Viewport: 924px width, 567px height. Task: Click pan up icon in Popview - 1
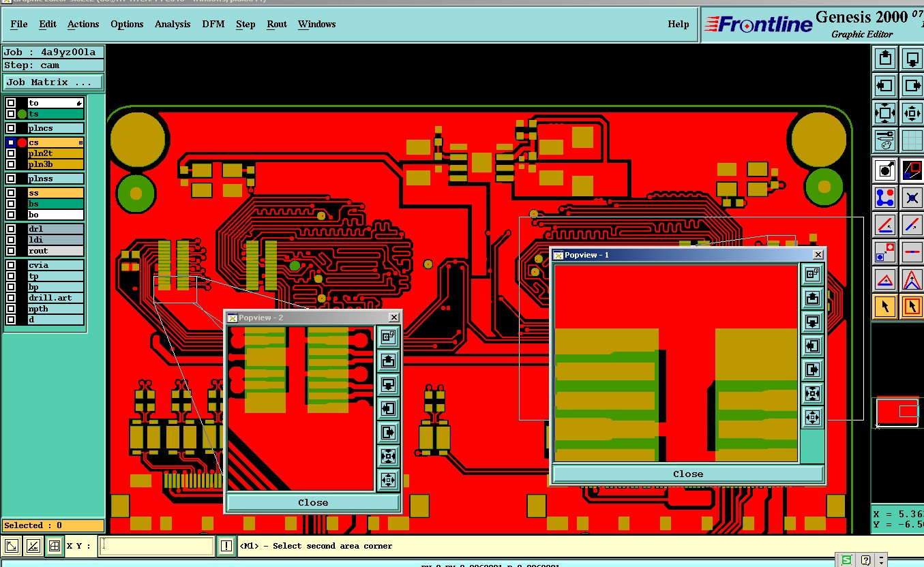click(811, 298)
